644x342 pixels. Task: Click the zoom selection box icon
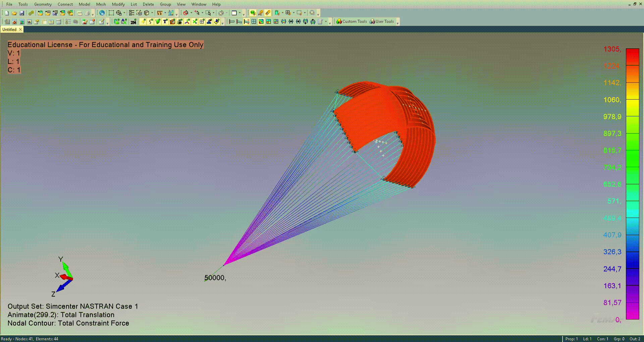111,13
